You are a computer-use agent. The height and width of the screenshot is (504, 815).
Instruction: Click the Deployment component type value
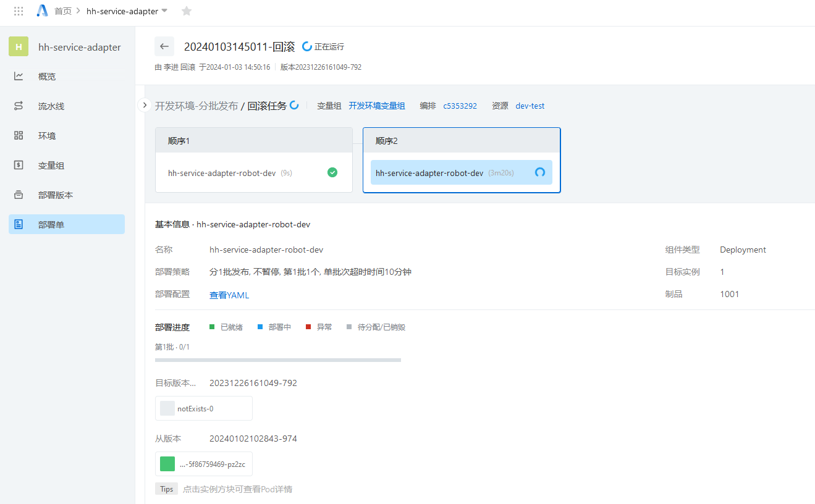click(x=743, y=250)
